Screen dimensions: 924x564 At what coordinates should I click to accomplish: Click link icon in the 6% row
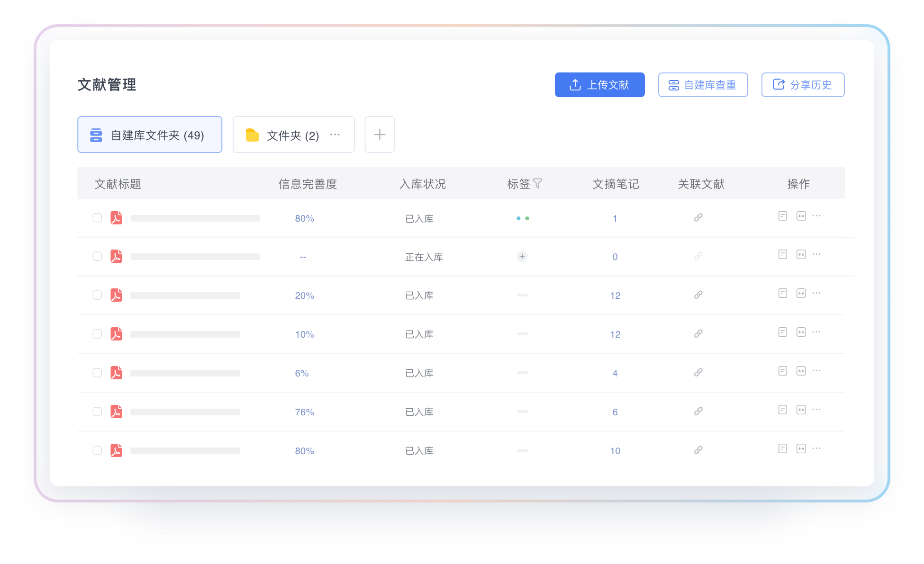(698, 373)
